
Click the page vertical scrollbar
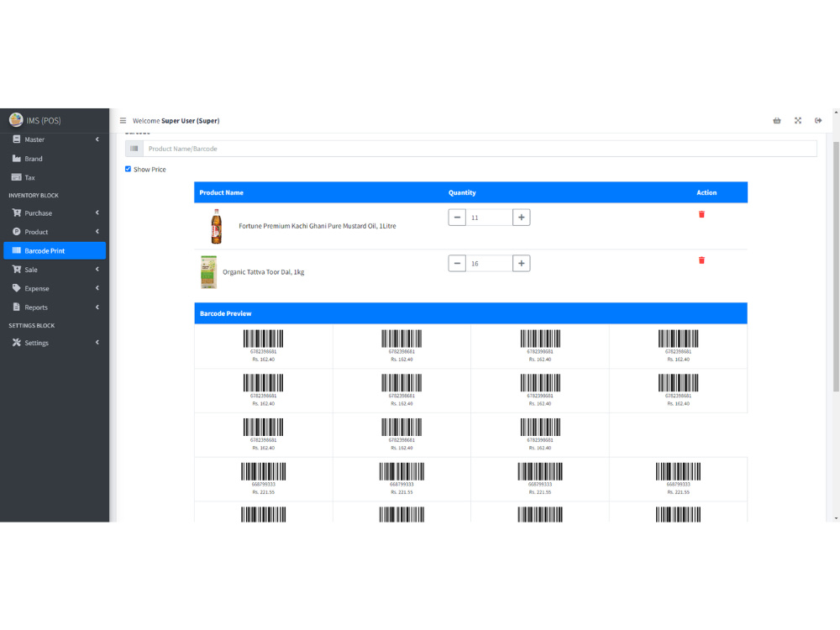[x=836, y=268]
